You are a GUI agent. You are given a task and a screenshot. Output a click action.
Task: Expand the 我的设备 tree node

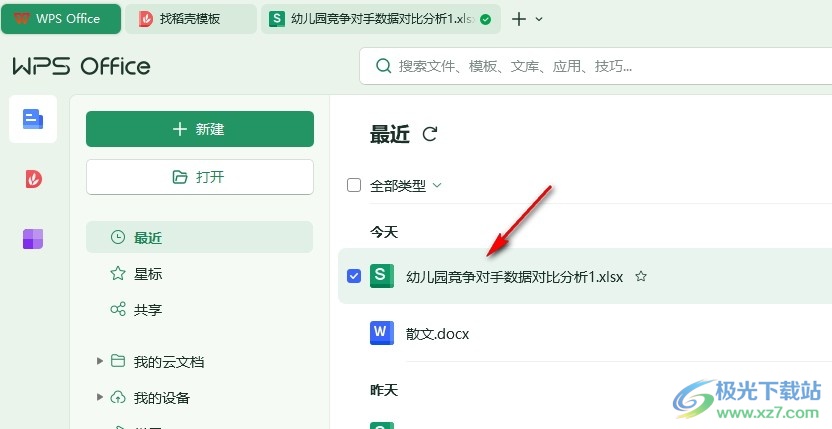pos(99,397)
